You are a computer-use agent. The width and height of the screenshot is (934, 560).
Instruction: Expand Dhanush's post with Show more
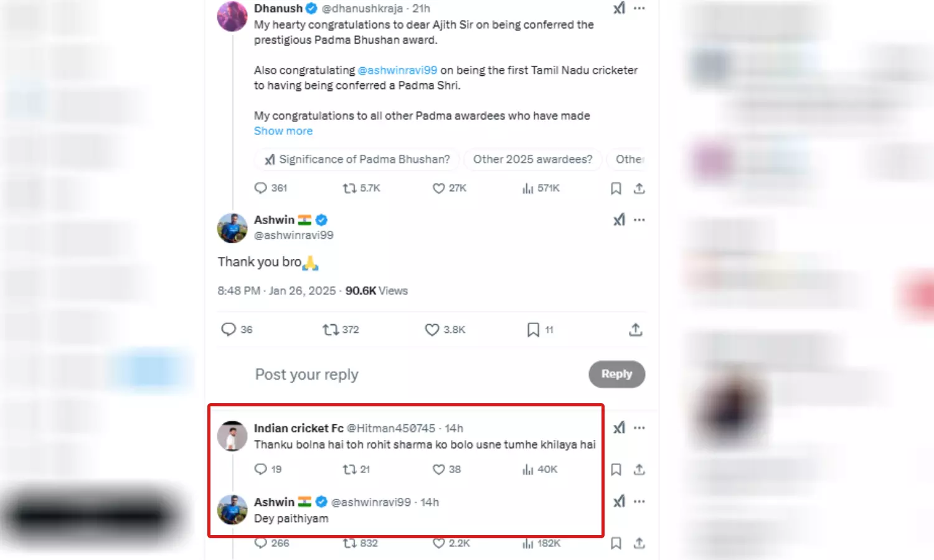[283, 131]
